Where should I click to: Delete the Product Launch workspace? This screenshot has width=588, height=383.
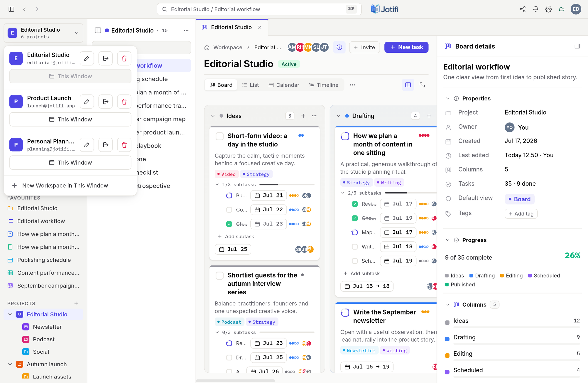(x=124, y=101)
